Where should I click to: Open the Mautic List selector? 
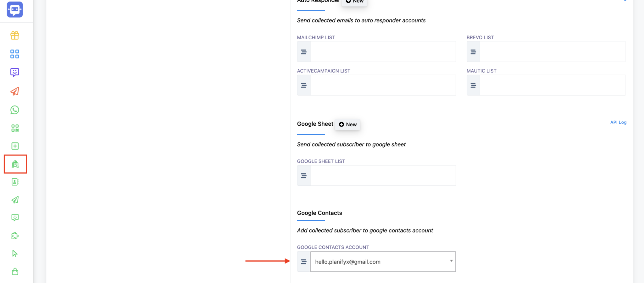[x=552, y=85]
